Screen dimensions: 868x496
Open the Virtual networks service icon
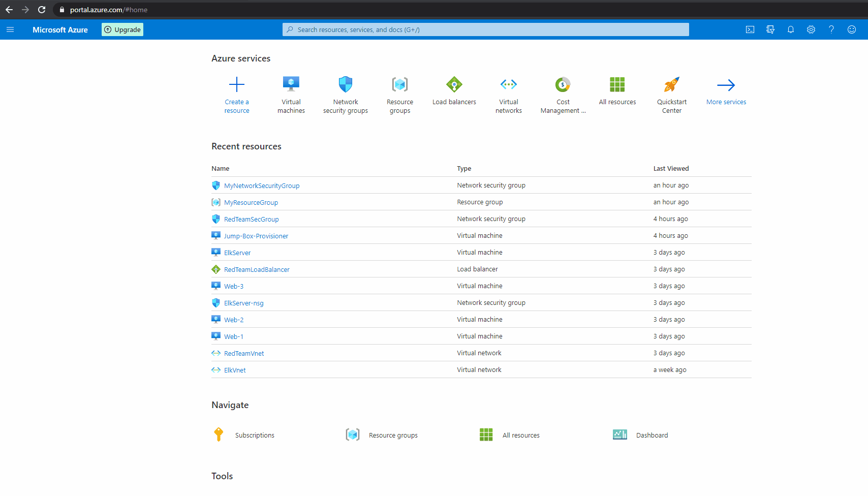pyautogui.click(x=509, y=84)
